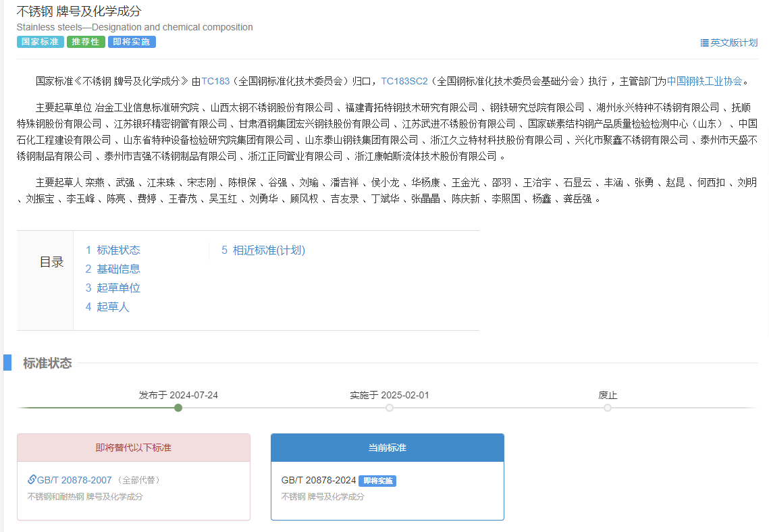This screenshot has width=769, height=532.
Task: Click the 国家标准 tag badge
Action: (40, 42)
